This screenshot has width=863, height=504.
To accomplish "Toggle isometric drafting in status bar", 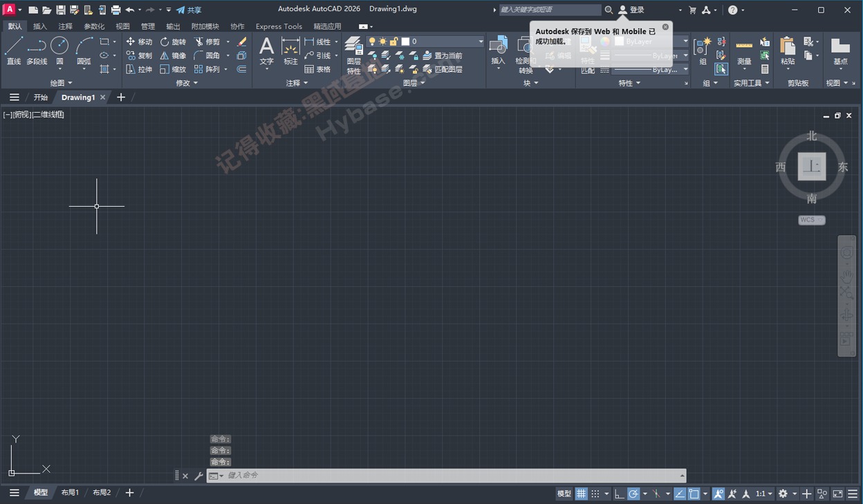I will [656, 494].
